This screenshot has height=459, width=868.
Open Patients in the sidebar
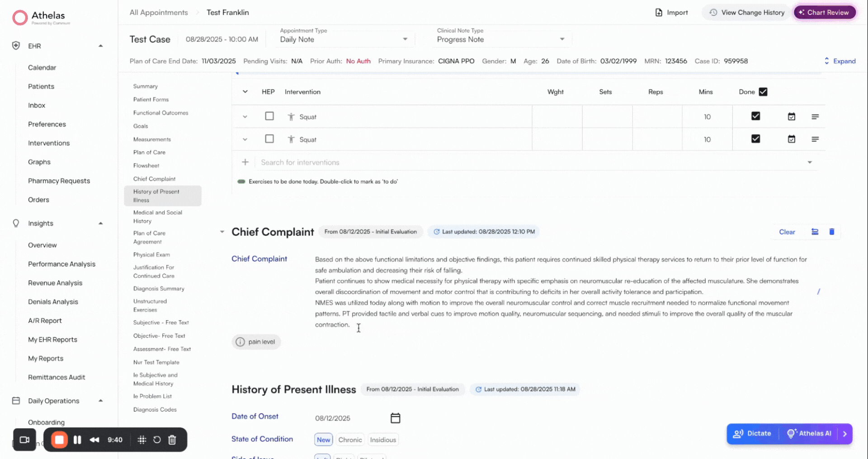41,86
